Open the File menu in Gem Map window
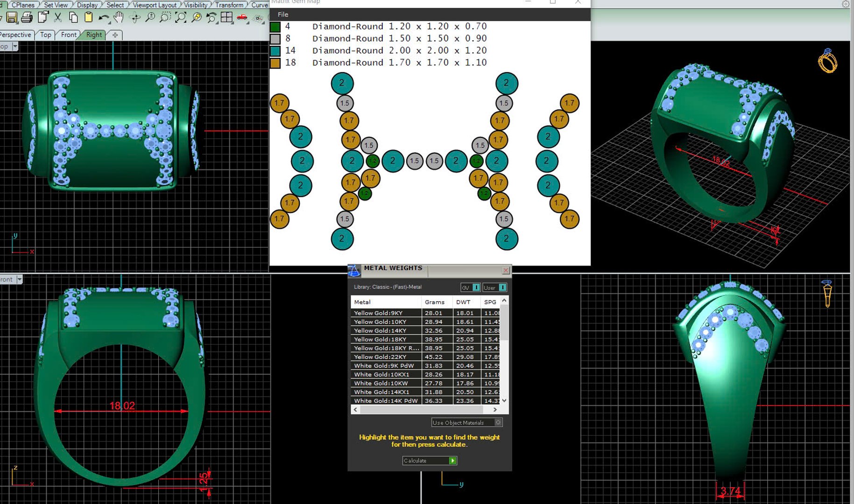This screenshot has height=504, width=854. coord(283,14)
